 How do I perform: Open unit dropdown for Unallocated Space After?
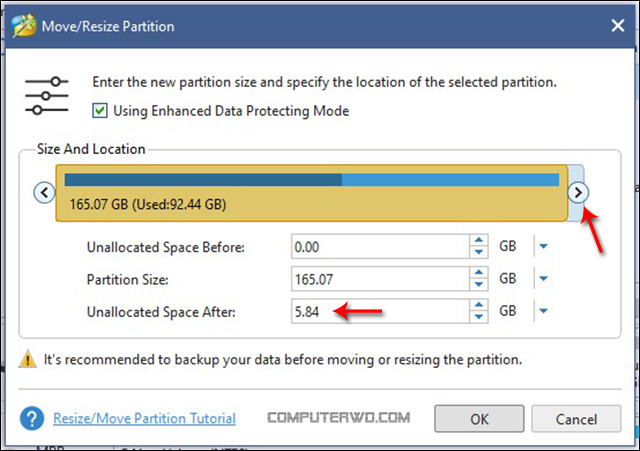tap(543, 311)
